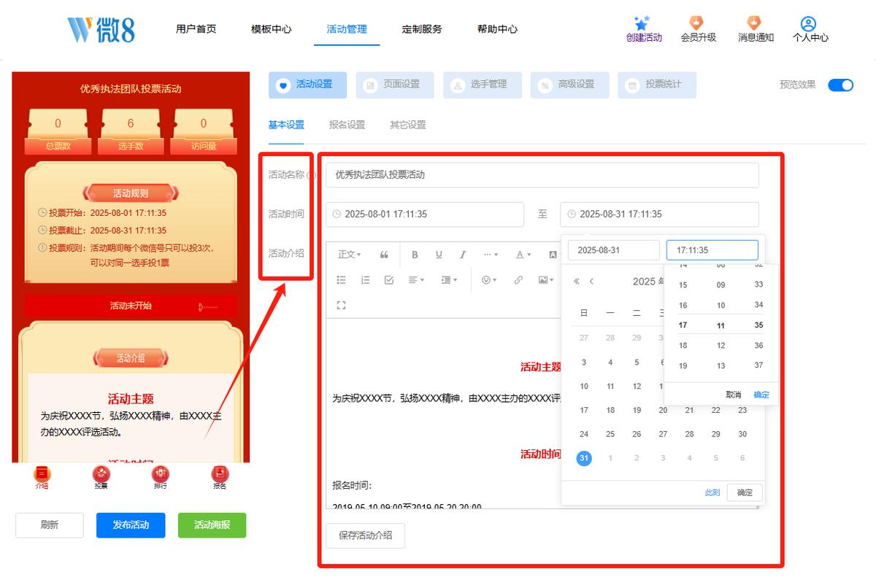Open the 报名 signup tab in the preview
Screen dimensions: 876x588
[x=220, y=477]
